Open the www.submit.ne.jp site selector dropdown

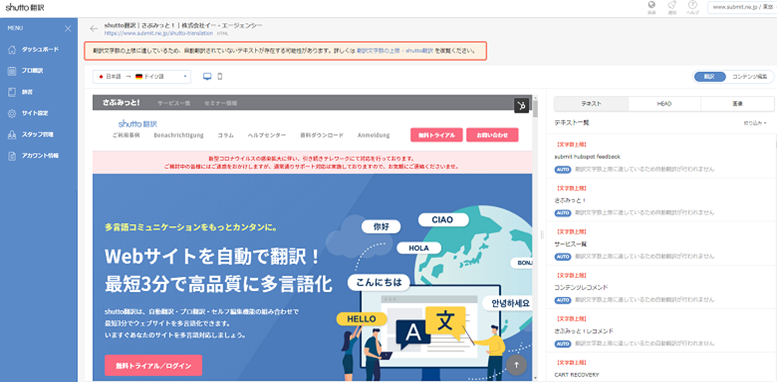[x=742, y=7]
